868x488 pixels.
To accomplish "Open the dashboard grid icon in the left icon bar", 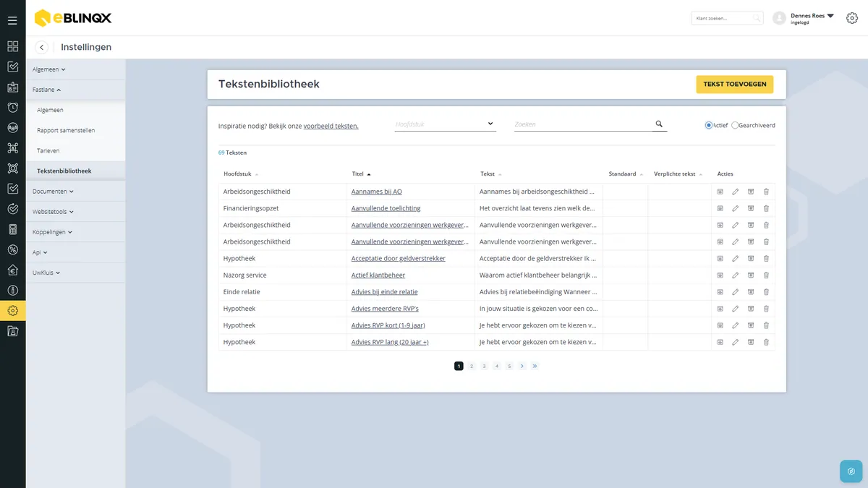I will [12, 46].
